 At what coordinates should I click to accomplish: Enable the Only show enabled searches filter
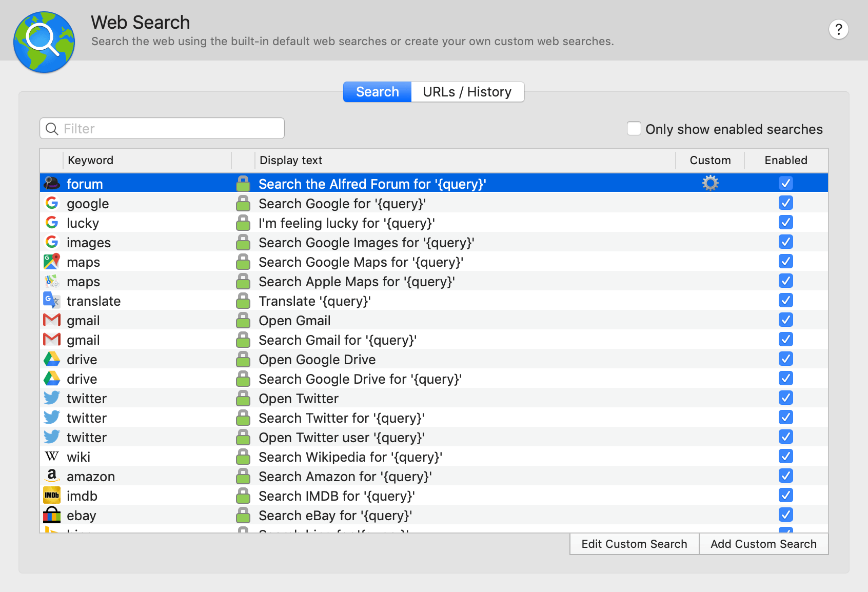635,129
